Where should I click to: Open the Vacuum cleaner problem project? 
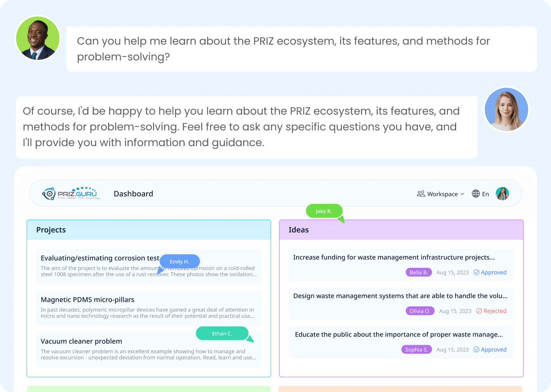pyautogui.click(x=149, y=350)
